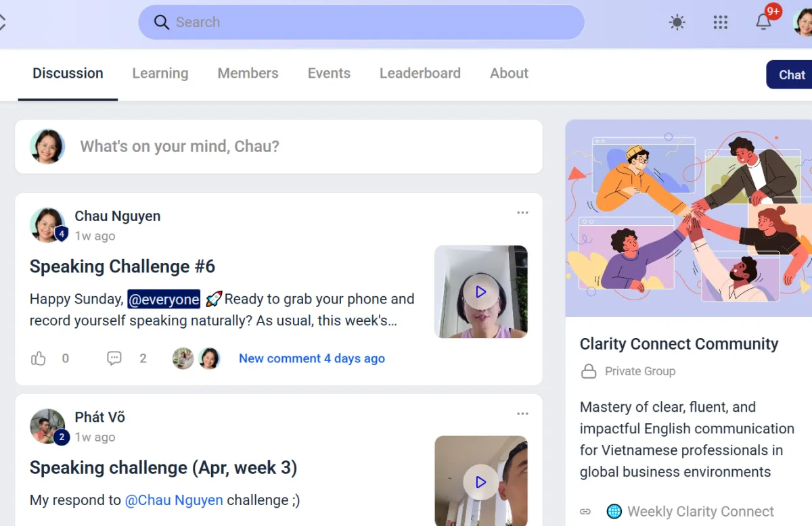
Task: Play the Speaking Challenge #6 video
Action: (x=481, y=292)
